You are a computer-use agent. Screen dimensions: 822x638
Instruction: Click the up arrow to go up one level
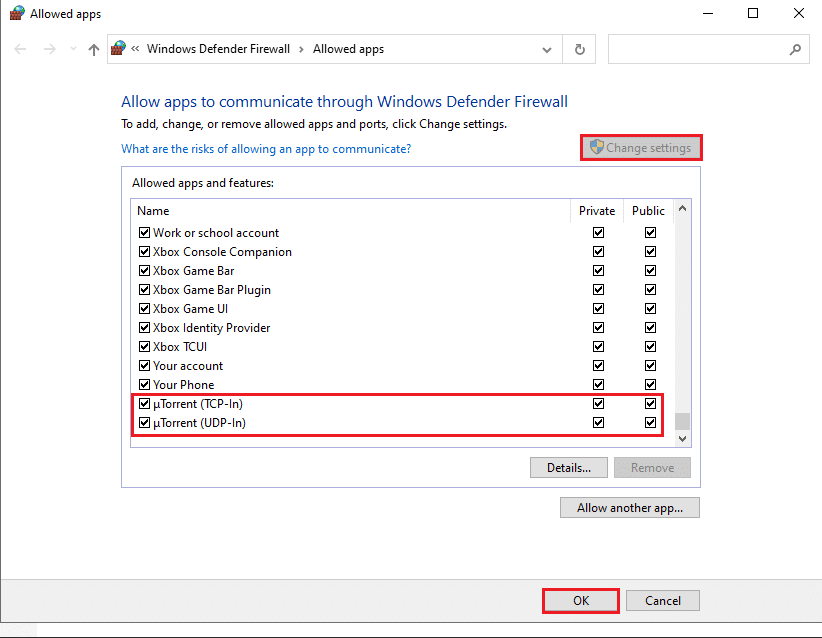click(x=93, y=48)
